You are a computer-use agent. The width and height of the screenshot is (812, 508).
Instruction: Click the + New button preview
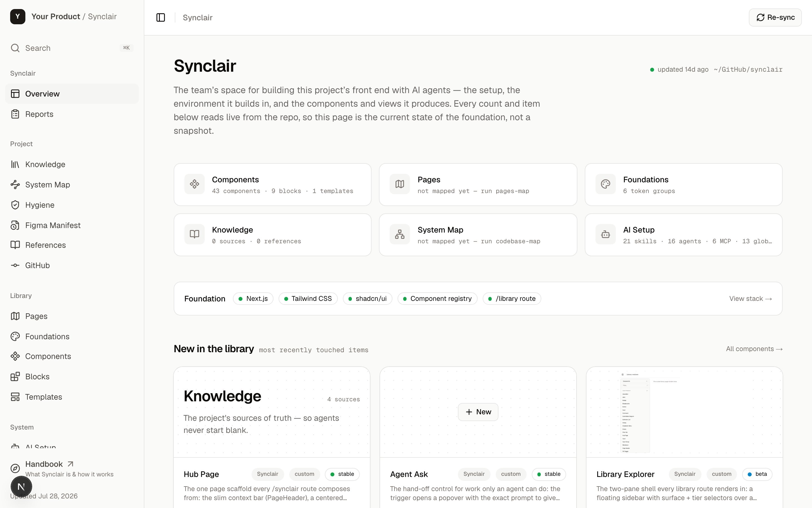pyautogui.click(x=478, y=412)
